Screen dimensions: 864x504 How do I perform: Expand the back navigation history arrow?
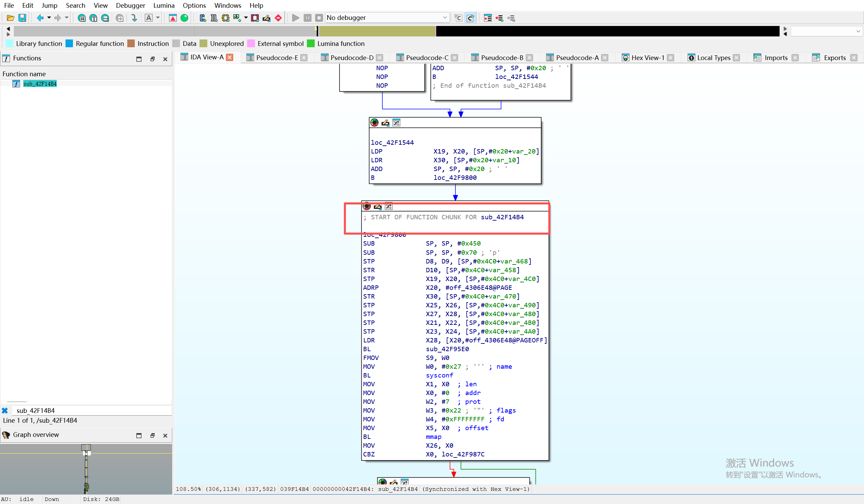click(x=49, y=18)
